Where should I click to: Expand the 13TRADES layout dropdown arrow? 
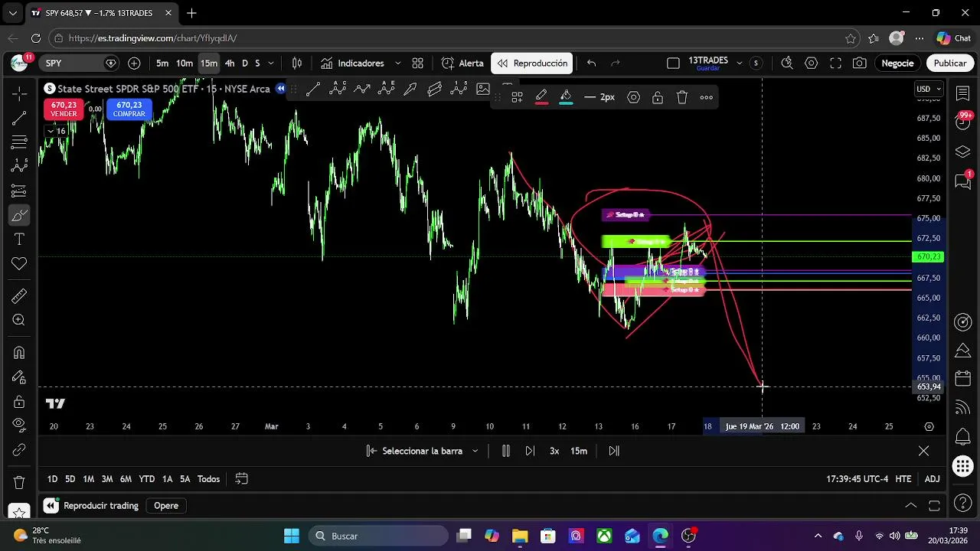coord(739,64)
